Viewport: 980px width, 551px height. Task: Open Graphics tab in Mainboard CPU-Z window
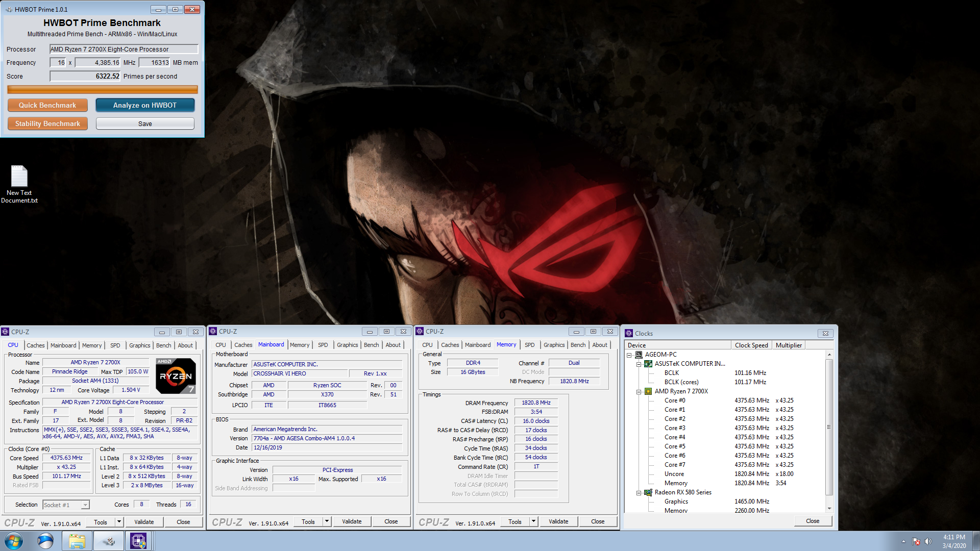(348, 345)
